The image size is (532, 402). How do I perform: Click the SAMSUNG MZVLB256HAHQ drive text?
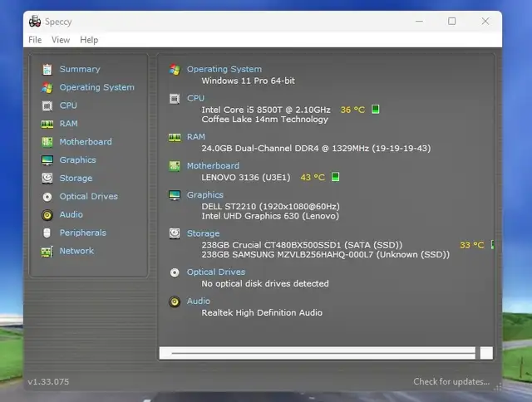click(x=325, y=254)
